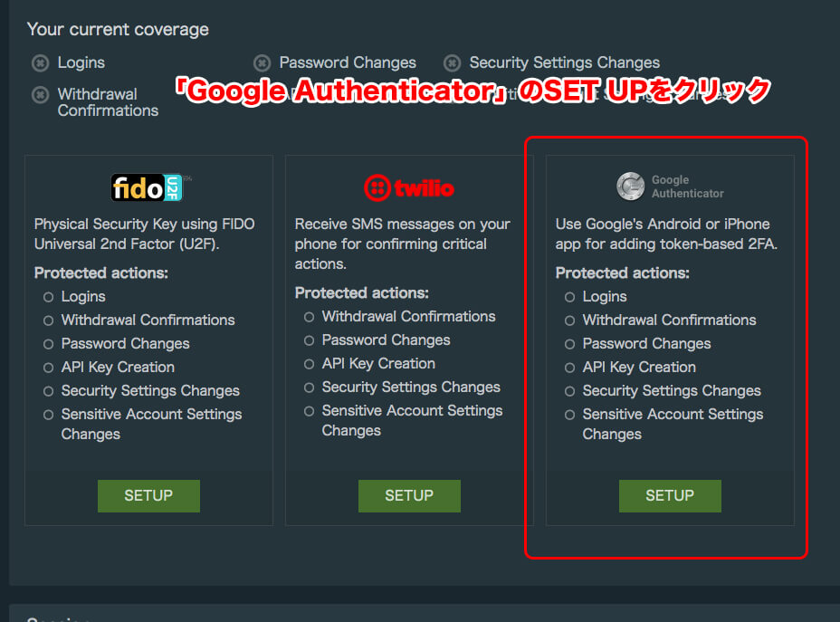The image size is (840, 622).
Task: Click "Password Changes" in the Google Authenticator card
Action: click(x=646, y=344)
